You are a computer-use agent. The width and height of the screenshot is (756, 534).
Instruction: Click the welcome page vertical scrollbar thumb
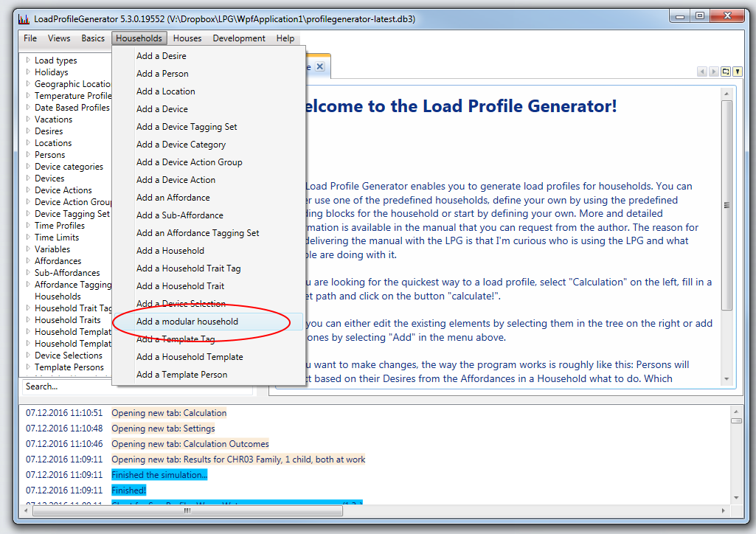[726, 205]
